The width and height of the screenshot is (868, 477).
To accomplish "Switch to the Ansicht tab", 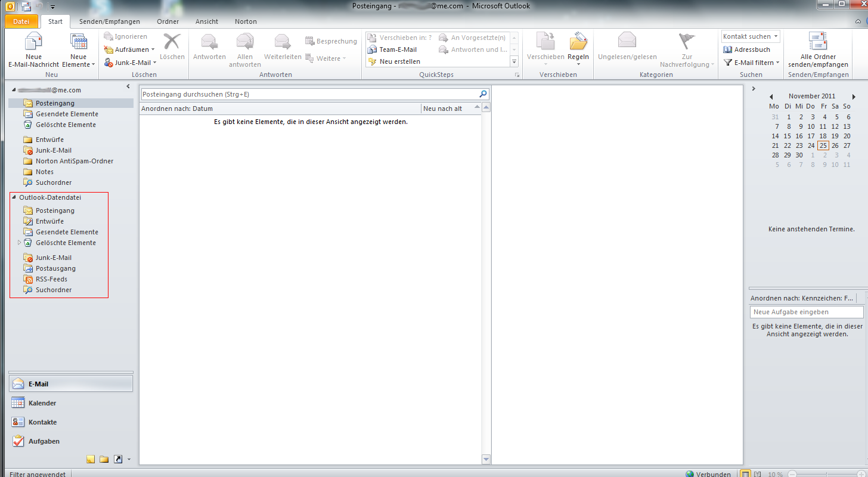I will point(207,21).
